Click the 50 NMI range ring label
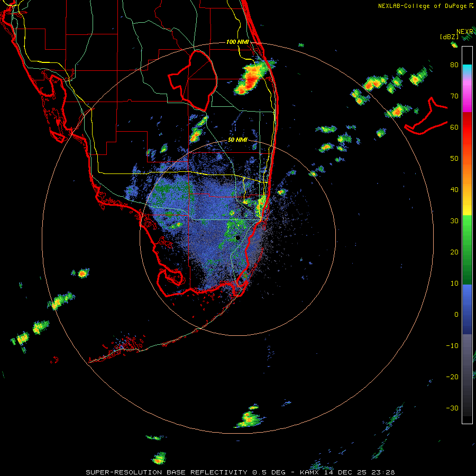This screenshot has height=476, width=476. 237,140
